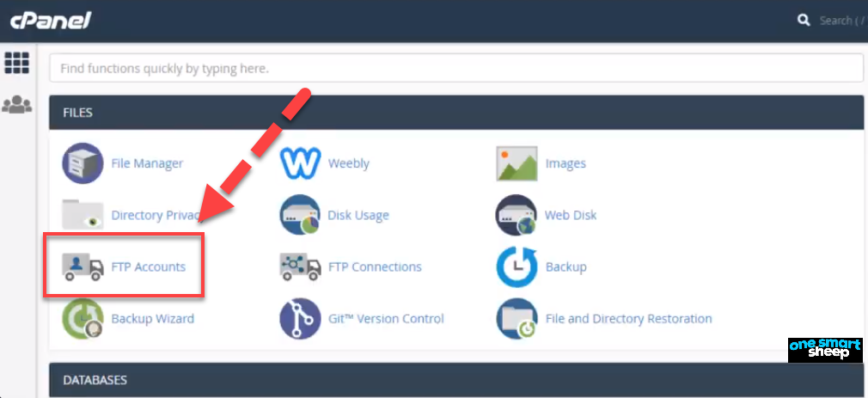Screen dimensions: 868x398
Task: Open the Images text link
Action: coord(565,163)
